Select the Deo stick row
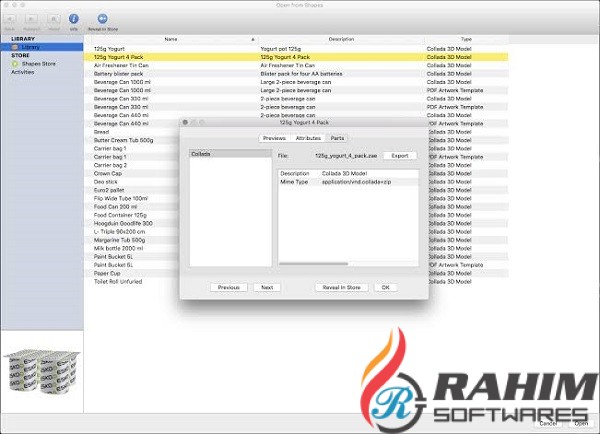Screen dimensions: 600x434 pos(132,182)
